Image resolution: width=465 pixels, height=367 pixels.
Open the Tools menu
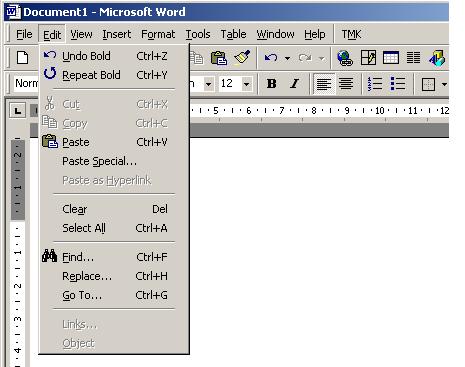coord(198,34)
